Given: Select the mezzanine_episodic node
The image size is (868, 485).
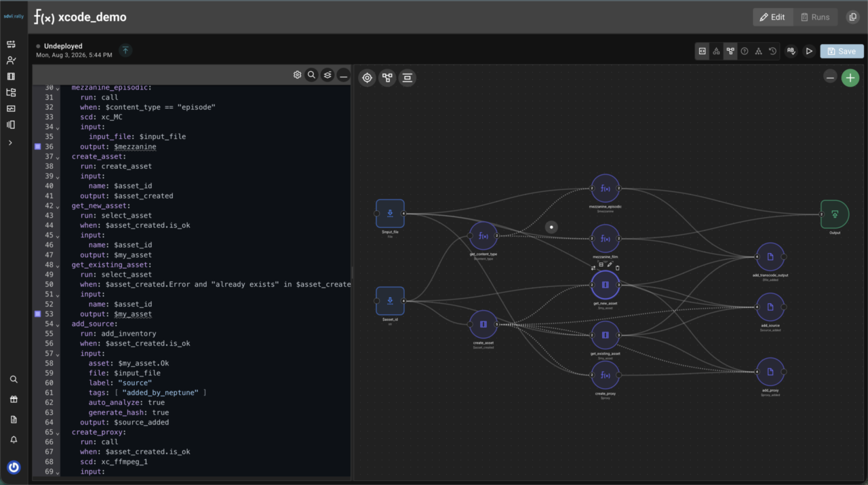Looking at the screenshot, I should 606,188.
